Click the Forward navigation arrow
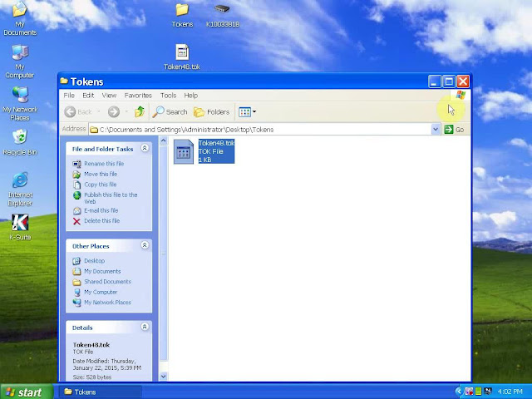 (x=114, y=111)
